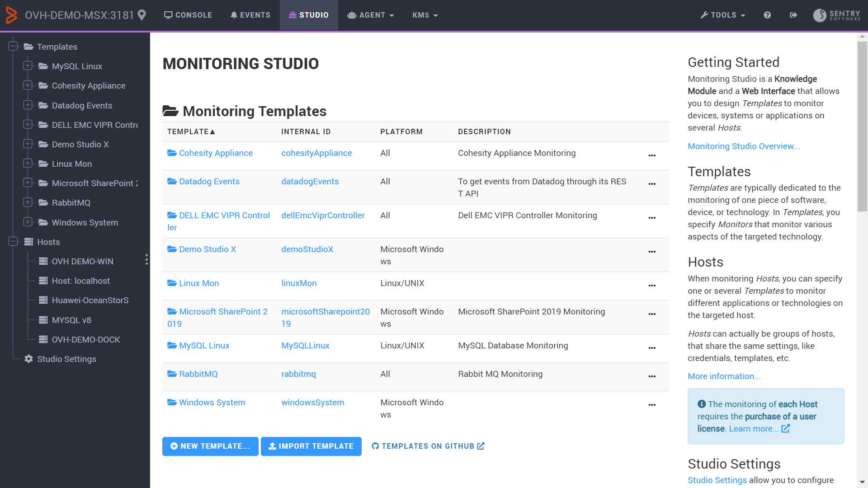Click the server icon next to MYSQL v8

[42, 320]
